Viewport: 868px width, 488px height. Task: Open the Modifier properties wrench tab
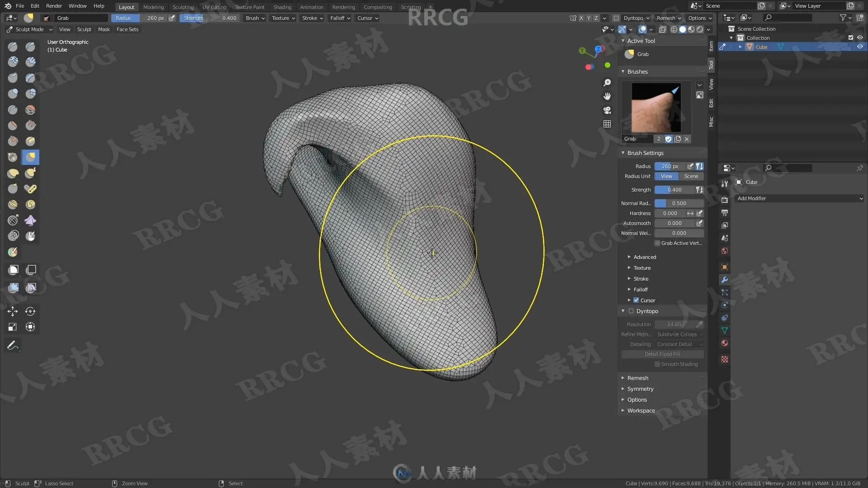point(725,280)
